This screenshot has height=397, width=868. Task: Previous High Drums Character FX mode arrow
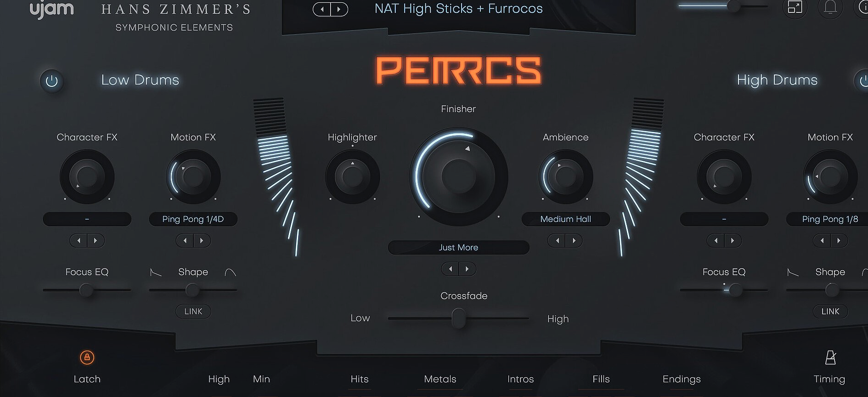pyautogui.click(x=716, y=240)
